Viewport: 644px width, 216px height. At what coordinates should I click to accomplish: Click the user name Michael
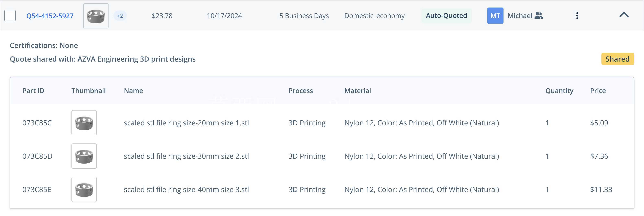click(x=520, y=16)
